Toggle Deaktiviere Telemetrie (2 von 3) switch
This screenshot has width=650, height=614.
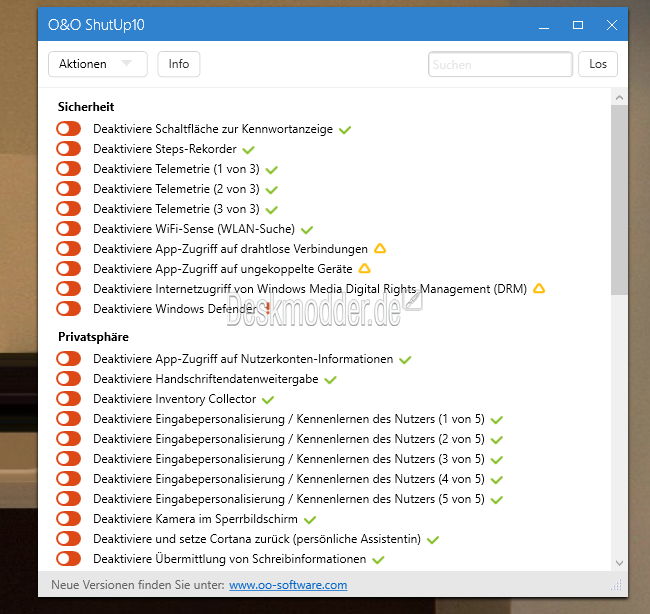tap(69, 189)
